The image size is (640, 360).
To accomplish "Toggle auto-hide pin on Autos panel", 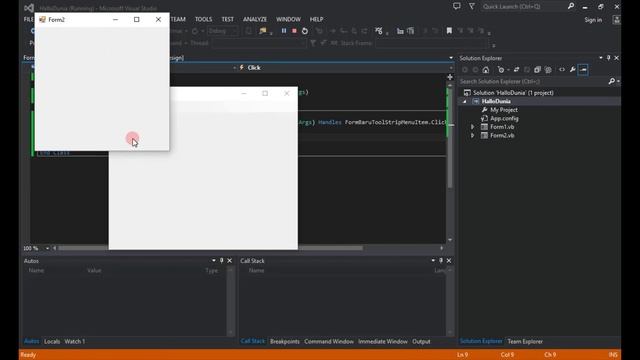I will point(222,260).
